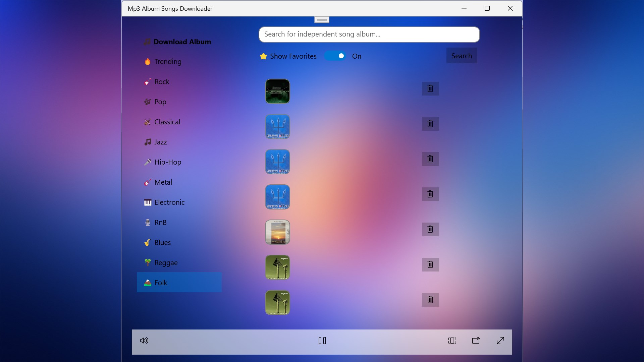Viewport: 644px width, 362px height.
Task: Select the Trending category in sidebar
Action: pyautogui.click(x=168, y=62)
